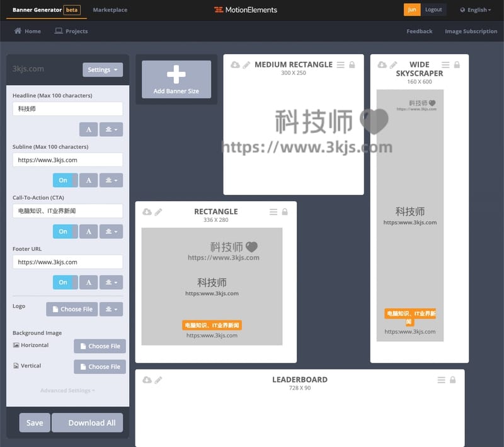Click the MotionElements logo
Viewport: 504px width, 447px height.
point(246,10)
